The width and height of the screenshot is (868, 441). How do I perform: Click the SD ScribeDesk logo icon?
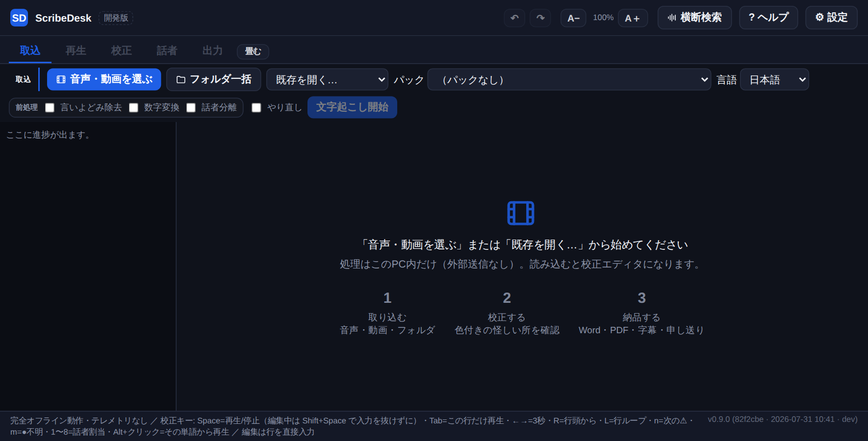tap(19, 18)
